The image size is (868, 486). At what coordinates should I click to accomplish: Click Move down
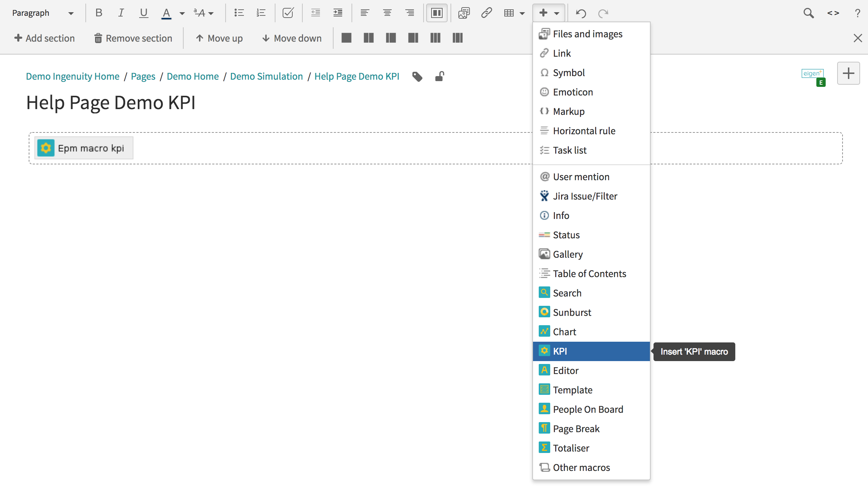pyautogui.click(x=292, y=38)
